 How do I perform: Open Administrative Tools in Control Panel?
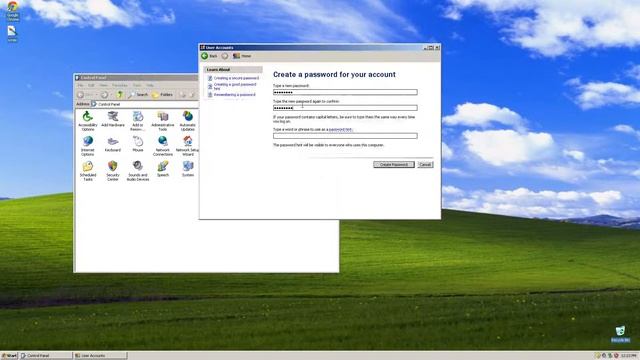pos(162,121)
